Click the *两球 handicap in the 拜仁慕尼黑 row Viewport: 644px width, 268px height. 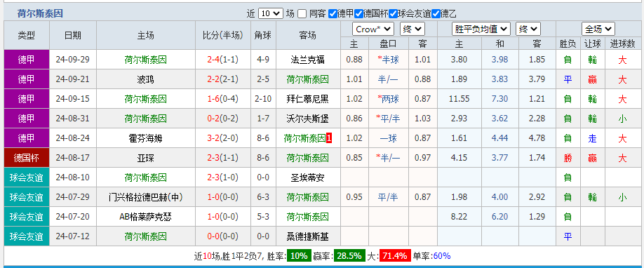point(388,99)
